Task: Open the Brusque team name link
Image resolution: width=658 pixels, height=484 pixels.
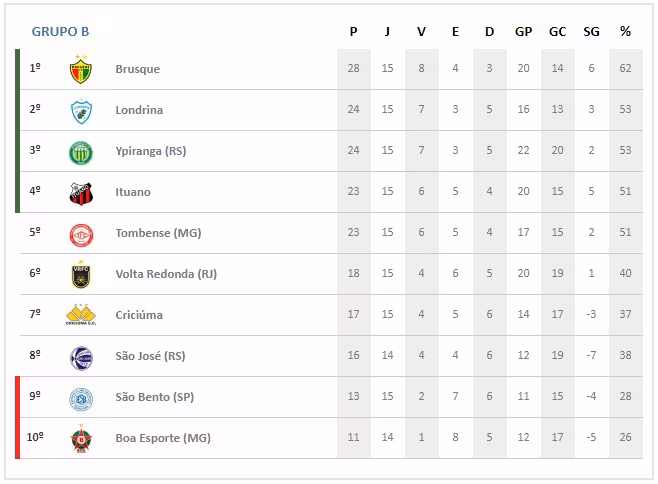Action: [x=137, y=70]
